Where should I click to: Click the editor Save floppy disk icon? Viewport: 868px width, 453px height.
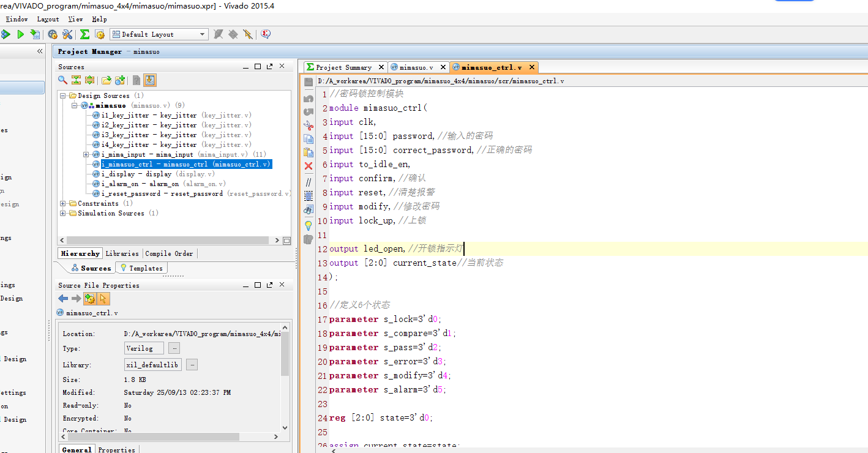click(x=309, y=82)
